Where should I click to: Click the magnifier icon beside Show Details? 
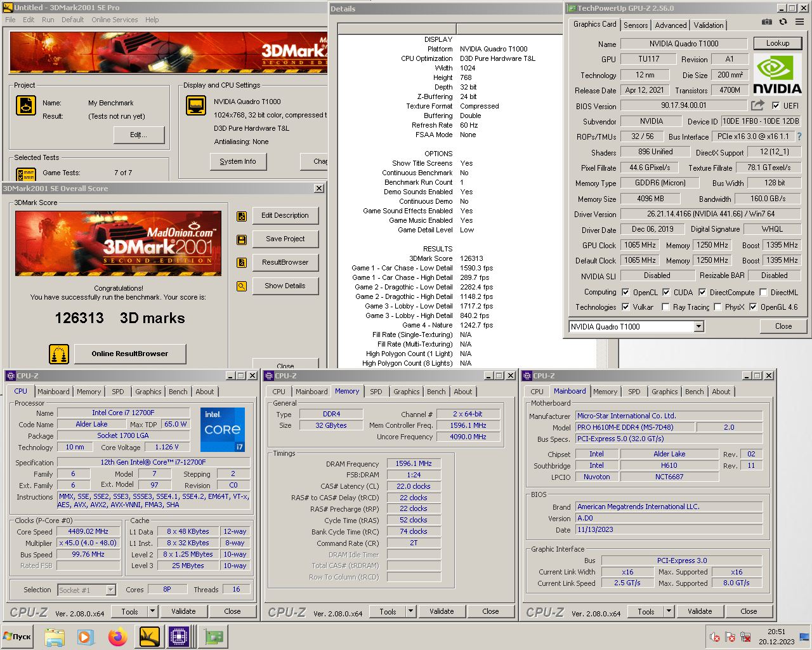pos(242,286)
